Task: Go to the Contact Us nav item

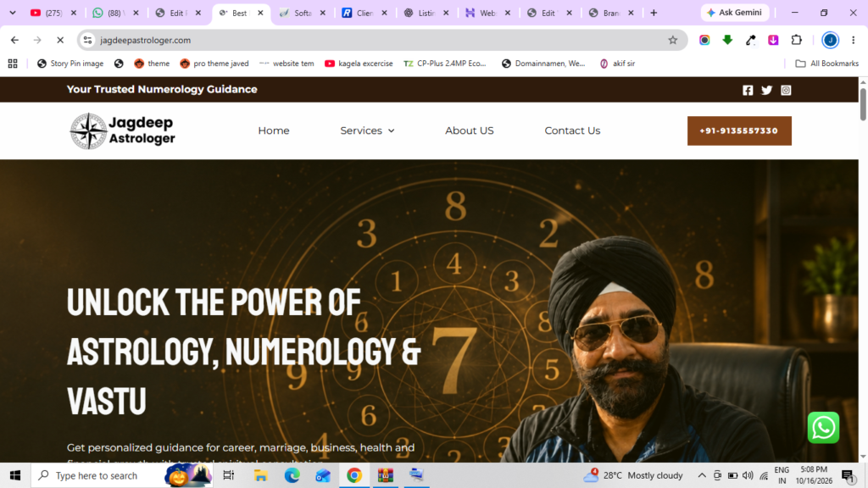Action: (572, 130)
